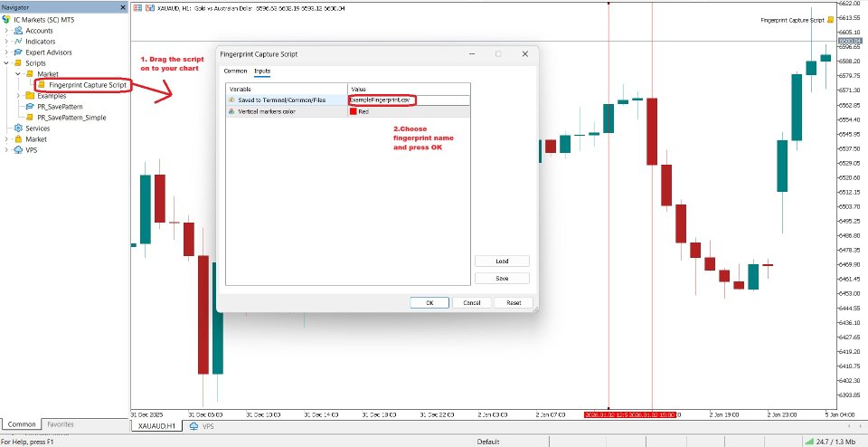868x447 pixels.
Task: Expand the Accounts node
Action: click(x=6, y=31)
